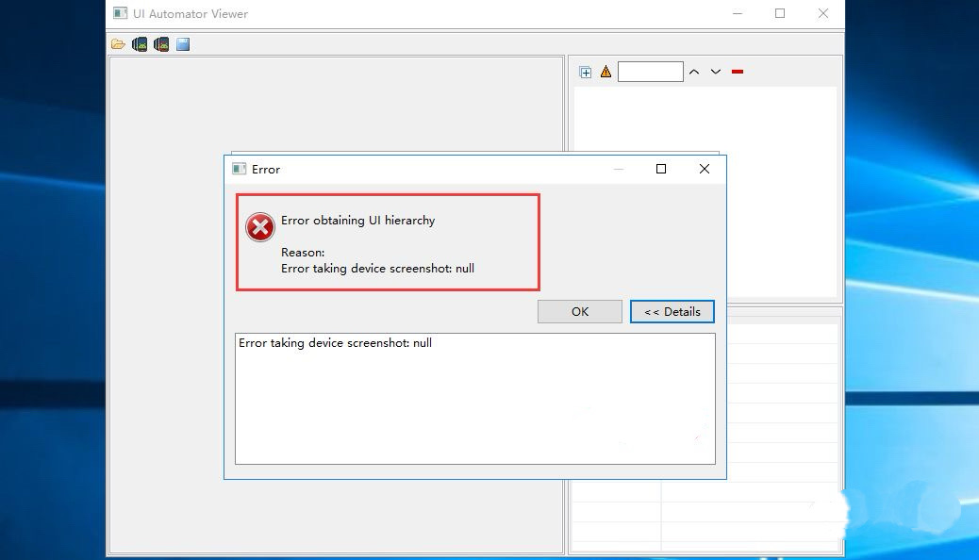Minimize the UI Automator Viewer window
The image size is (979, 560).
738,13
